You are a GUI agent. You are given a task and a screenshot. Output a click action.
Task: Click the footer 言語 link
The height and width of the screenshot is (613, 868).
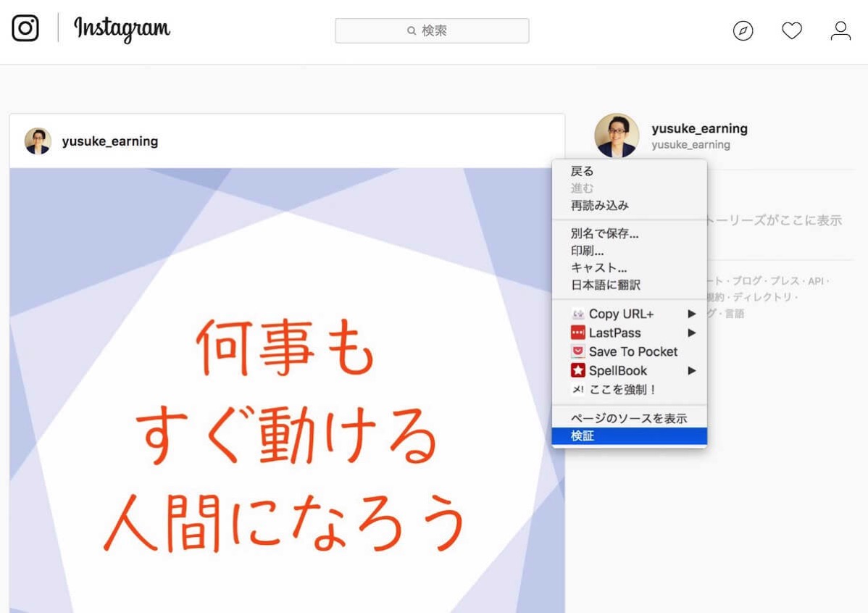point(735,314)
